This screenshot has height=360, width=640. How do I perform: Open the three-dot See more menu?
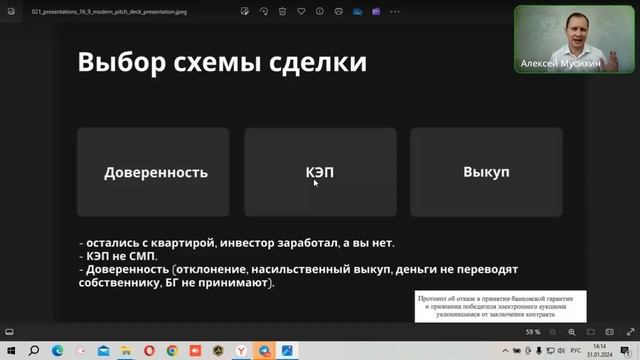(395, 11)
